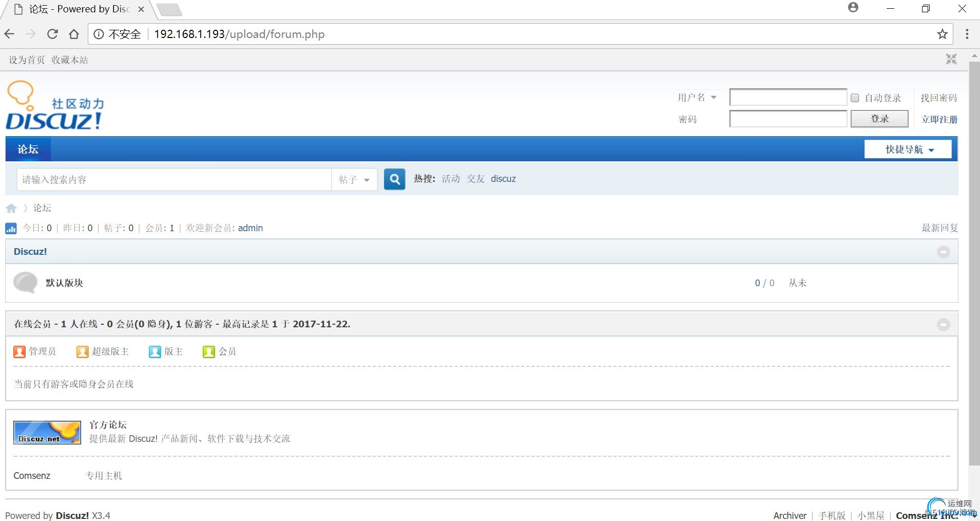980x521 pixels.
Task: Click hot search term discuz
Action: pos(503,179)
